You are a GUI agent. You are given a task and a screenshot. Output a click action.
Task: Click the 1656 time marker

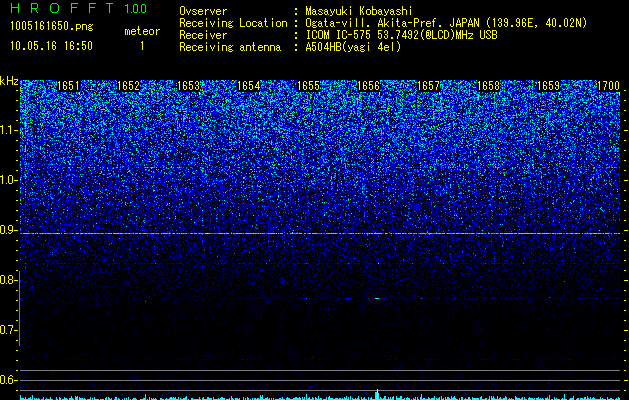368,86
